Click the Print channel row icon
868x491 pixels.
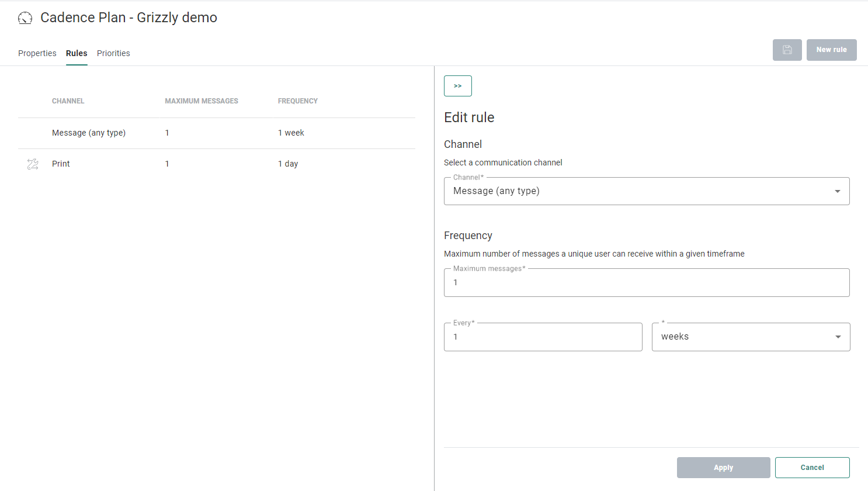click(33, 164)
